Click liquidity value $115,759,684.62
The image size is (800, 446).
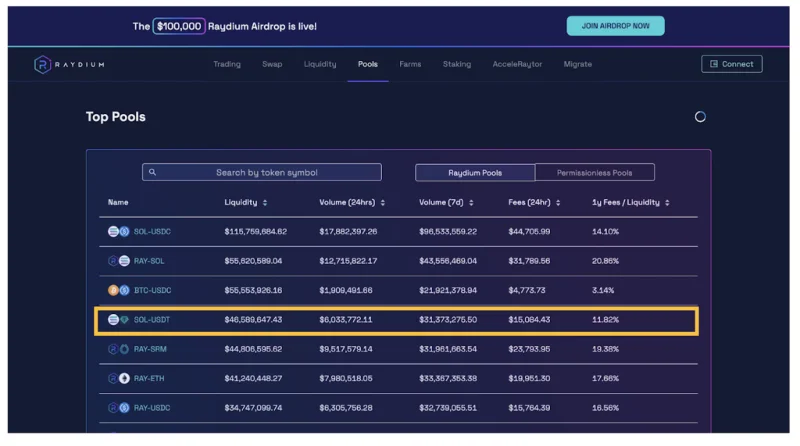pos(256,232)
